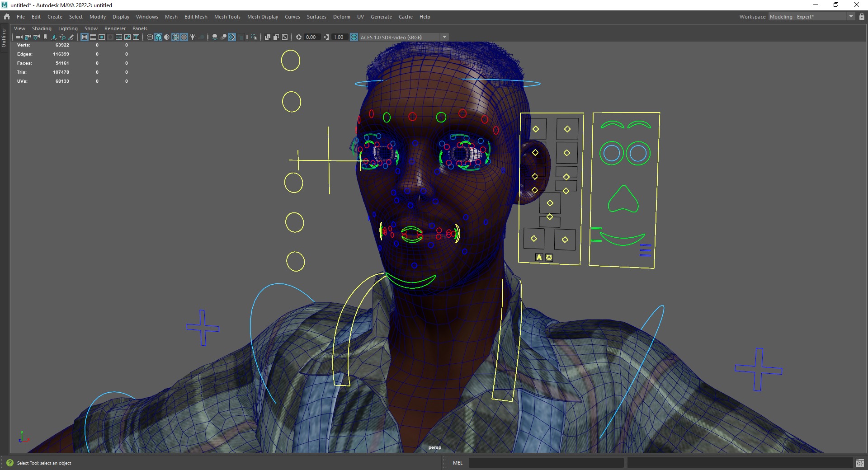Open the Edit Mesh menu
This screenshot has width=868, height=470.
(196, 17)
